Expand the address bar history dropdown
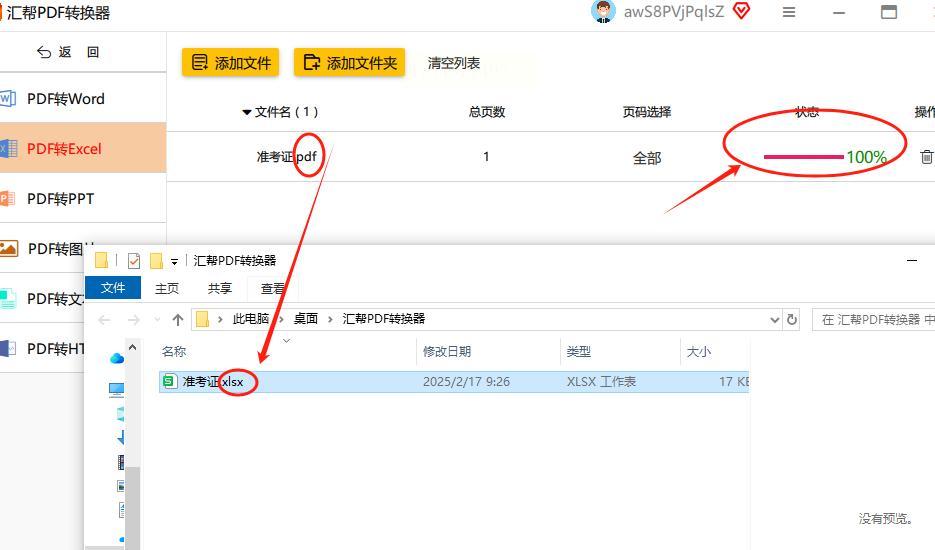 775,320
